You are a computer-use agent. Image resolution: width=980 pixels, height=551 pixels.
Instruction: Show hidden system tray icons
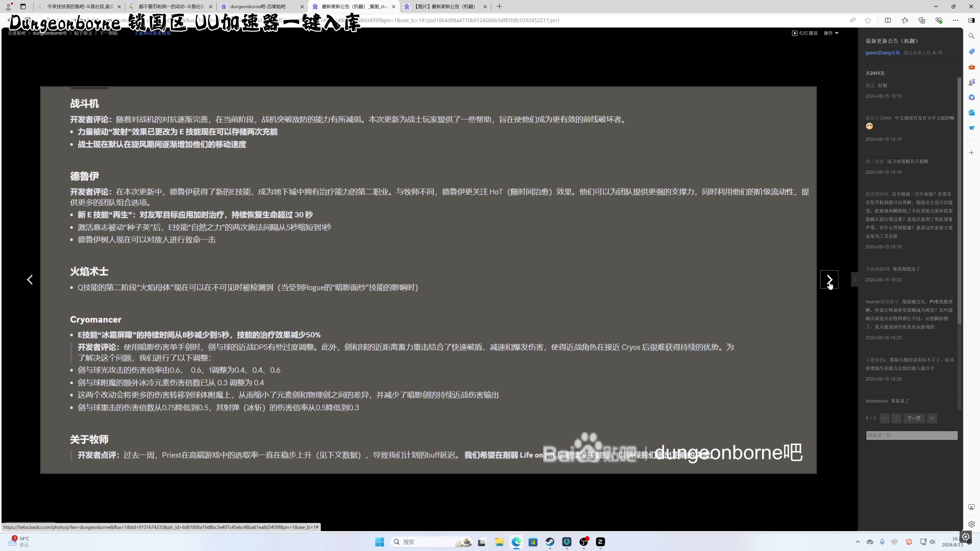click(x=857, y=542)
